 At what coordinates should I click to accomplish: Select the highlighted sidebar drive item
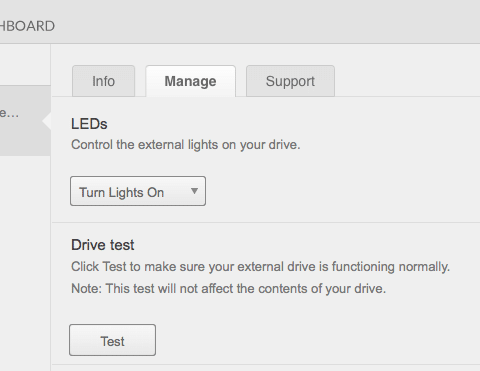coord(25,121)
